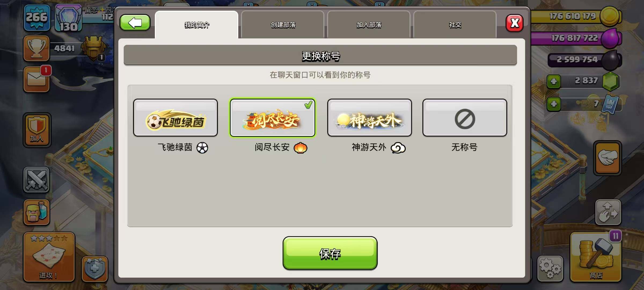Switch to the 加入部落 tab
The width and height of the screenshot is (644, 290).
tap(369, 25)
